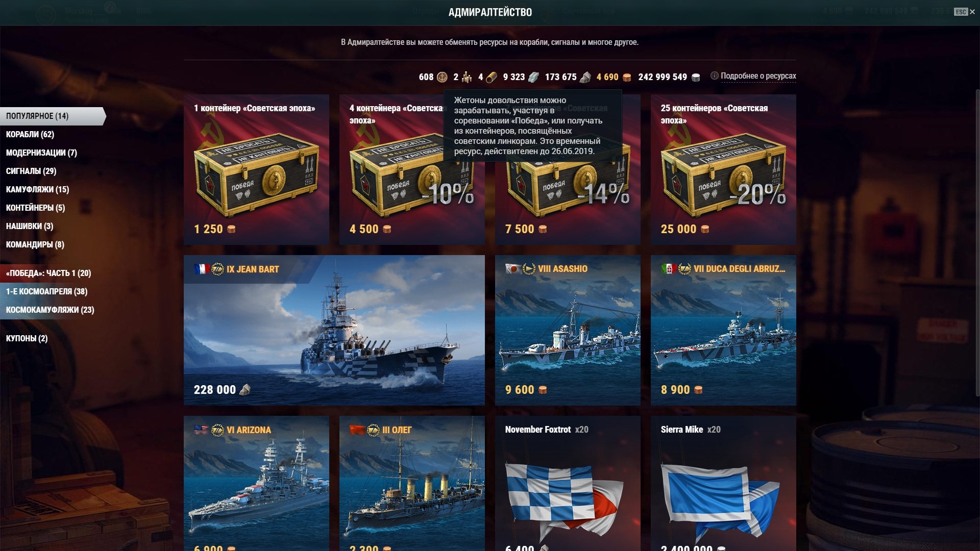980x551 pixels.
Task: Switch to «Победа»: Часть 1 (20) tab
Action: click(48, 273)
